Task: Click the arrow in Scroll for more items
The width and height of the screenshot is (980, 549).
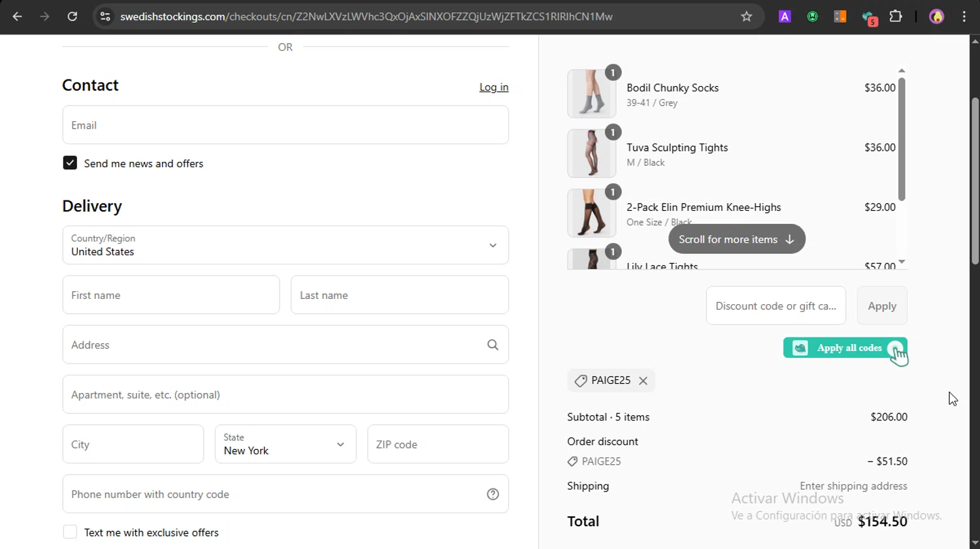Action: [x=789, y=240]
